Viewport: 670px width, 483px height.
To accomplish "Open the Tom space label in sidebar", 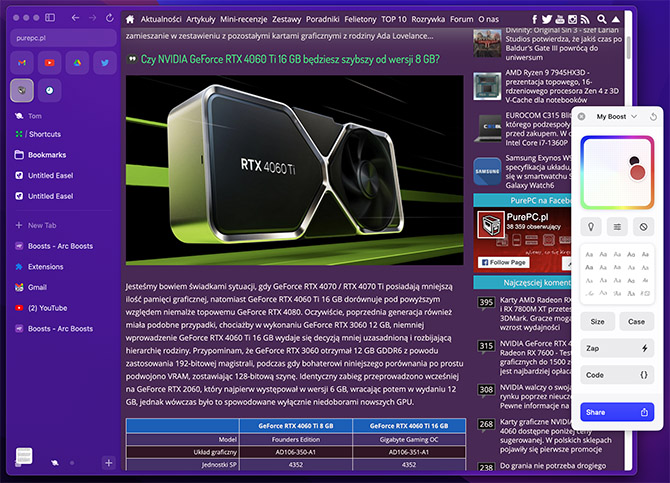I will click(35, 116).
